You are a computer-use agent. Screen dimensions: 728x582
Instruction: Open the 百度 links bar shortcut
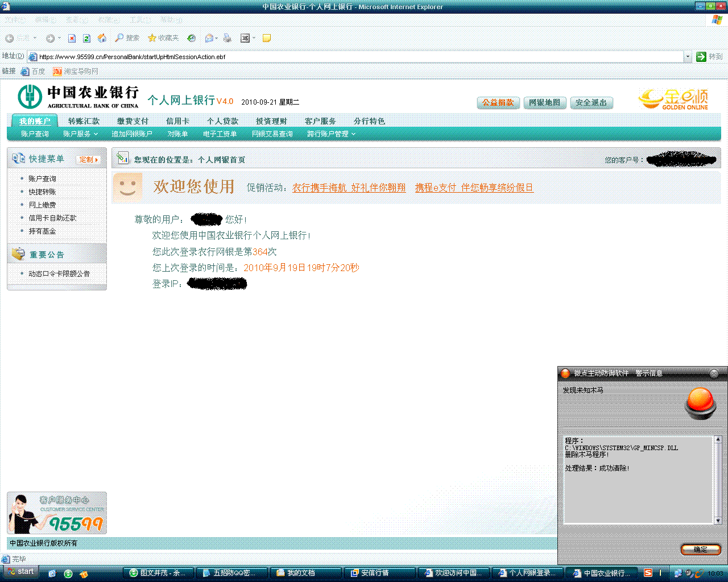[x=33, y=72]
